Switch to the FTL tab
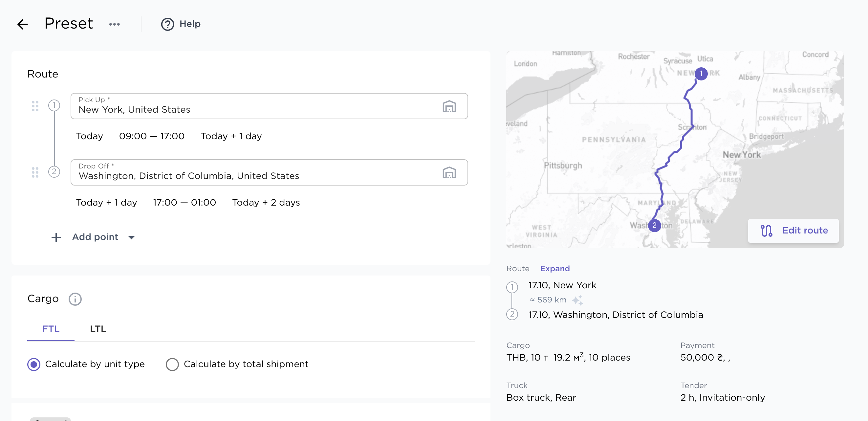 click(51, 329)
